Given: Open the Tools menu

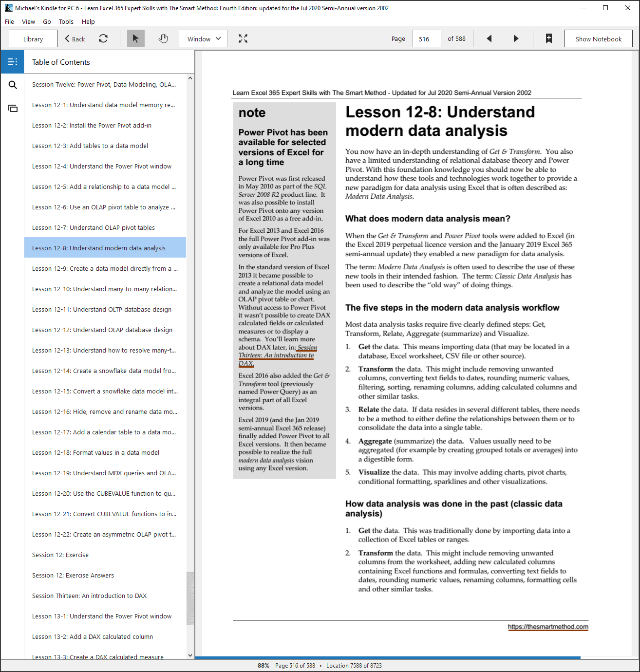Looking at the screenshot, I should pyautogui.click(x=66, y=21).
